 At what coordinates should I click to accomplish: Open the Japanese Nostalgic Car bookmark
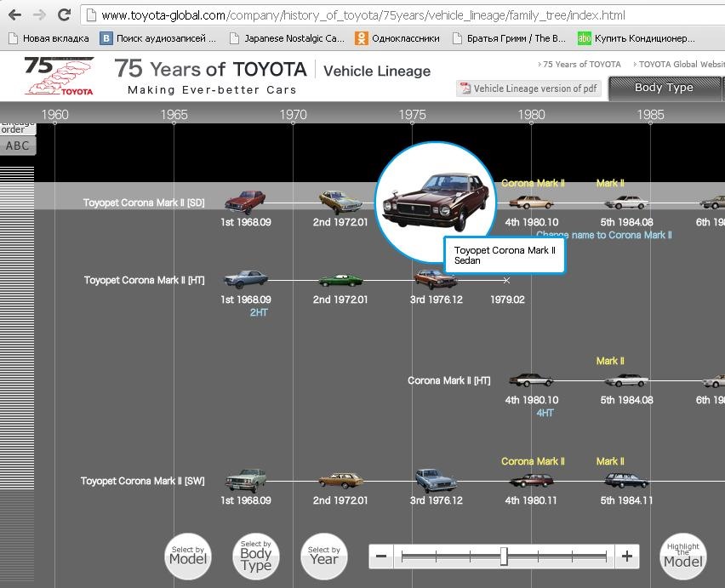coord(287,38)
